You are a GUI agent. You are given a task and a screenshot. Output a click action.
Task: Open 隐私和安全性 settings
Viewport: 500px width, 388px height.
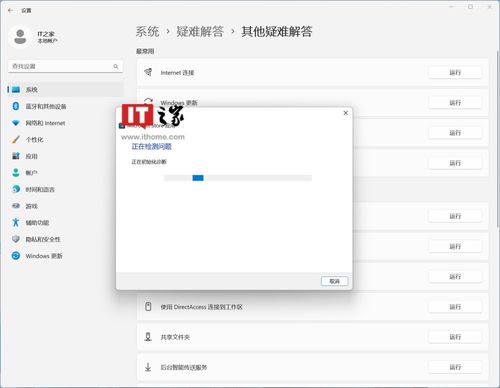(65, 239)
